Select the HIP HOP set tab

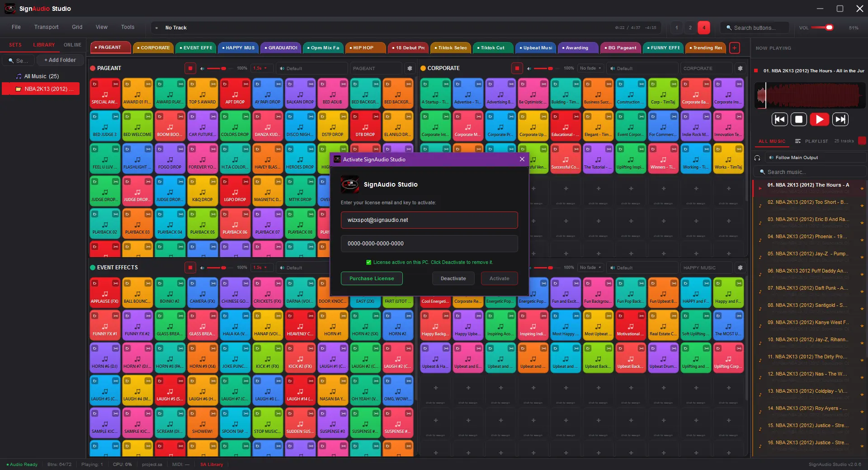(366, 47)
